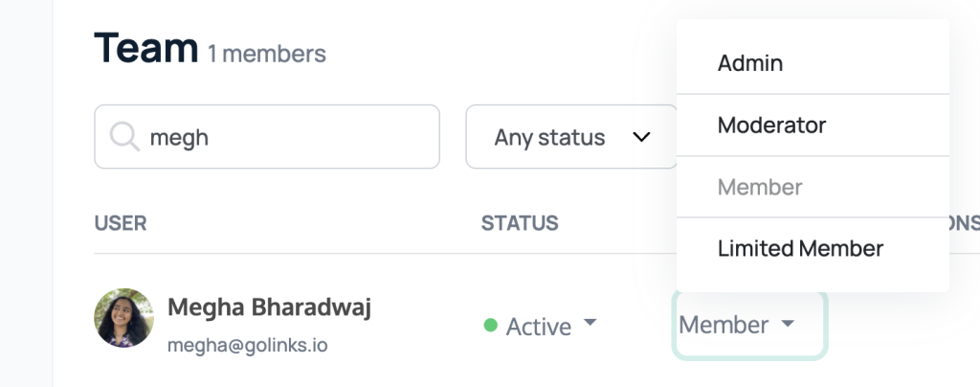Click Megha Bharadwaj's profile photo
This screenshot has height=387, width=980.
tap(123, 318)
